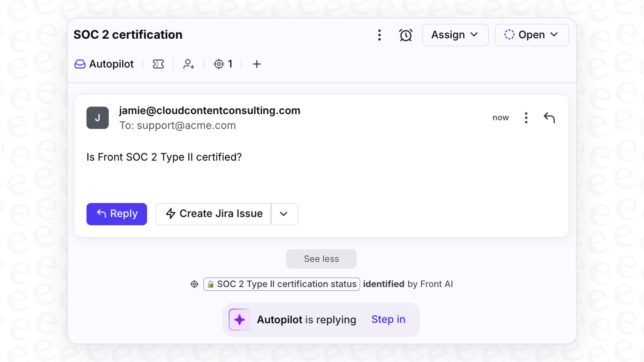Expand the Create Jira Issue action dropdown

[x=284, y=214]
